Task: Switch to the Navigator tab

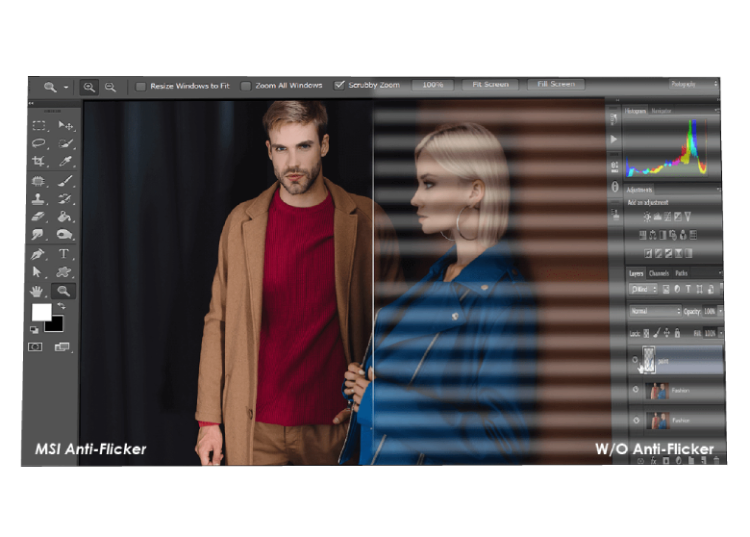Action: click(x=662, y=111)
